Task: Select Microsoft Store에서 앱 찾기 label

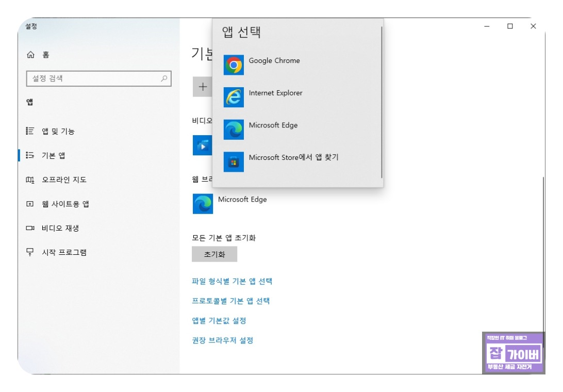Action: (x=294, y=157)
